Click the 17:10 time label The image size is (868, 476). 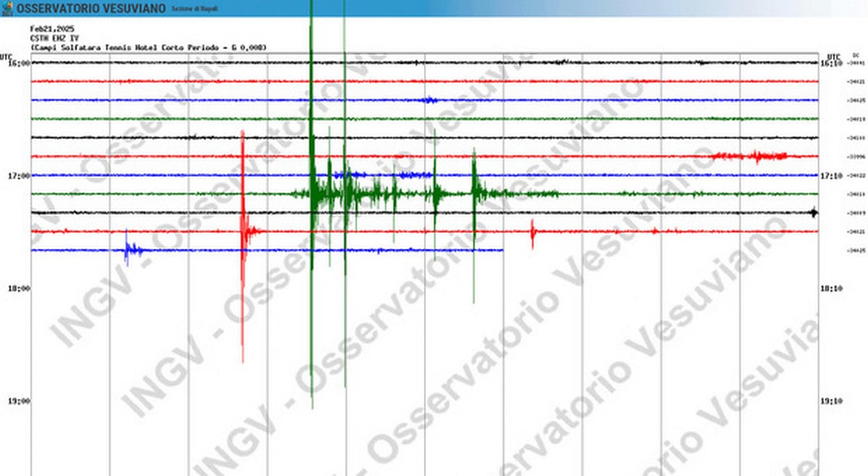click(831, 176)
